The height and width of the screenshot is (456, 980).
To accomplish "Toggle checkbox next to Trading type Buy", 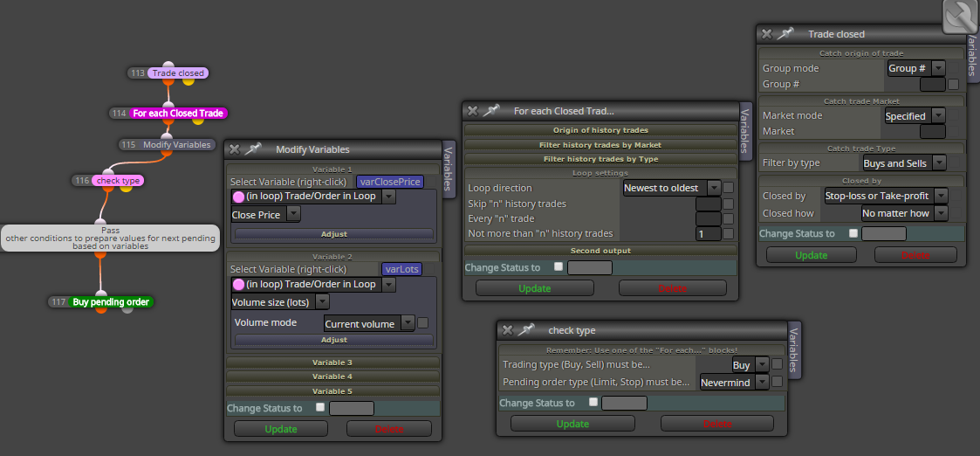I will (x=777, y=364).
